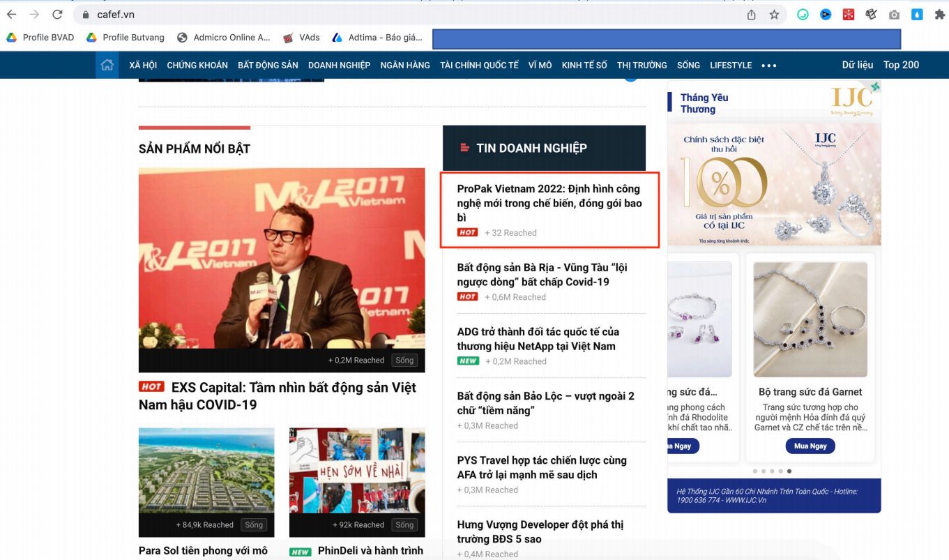Open the HẸN SỚM VỀ NHÀ thumbnail

pos(357,482)
